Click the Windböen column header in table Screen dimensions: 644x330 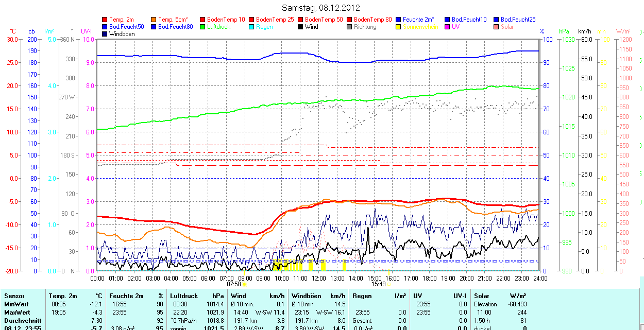pos(307,296)
